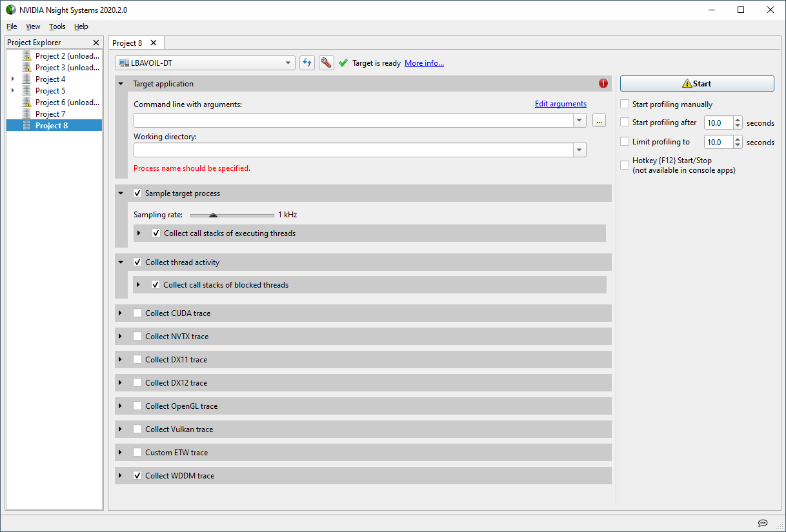786x532 pixels.
Task: Uncheck Collect call stacks of blocked threads
Action: coord(156,285)
